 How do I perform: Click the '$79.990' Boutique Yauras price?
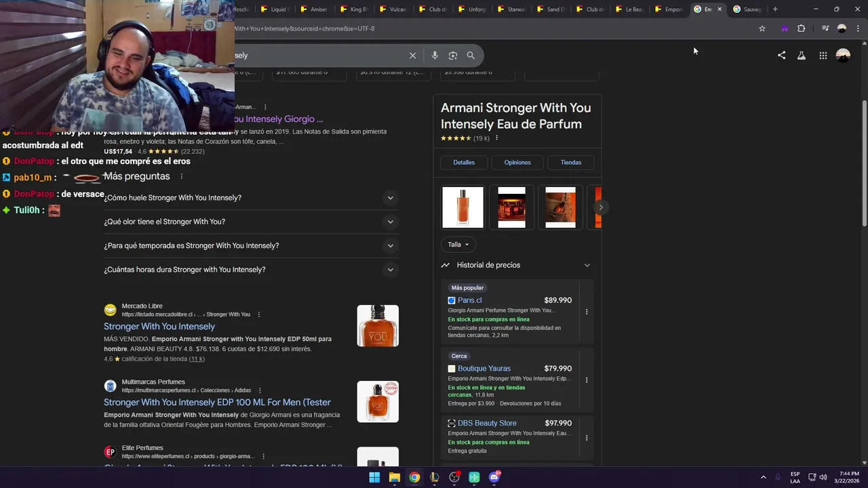point(557,369)
